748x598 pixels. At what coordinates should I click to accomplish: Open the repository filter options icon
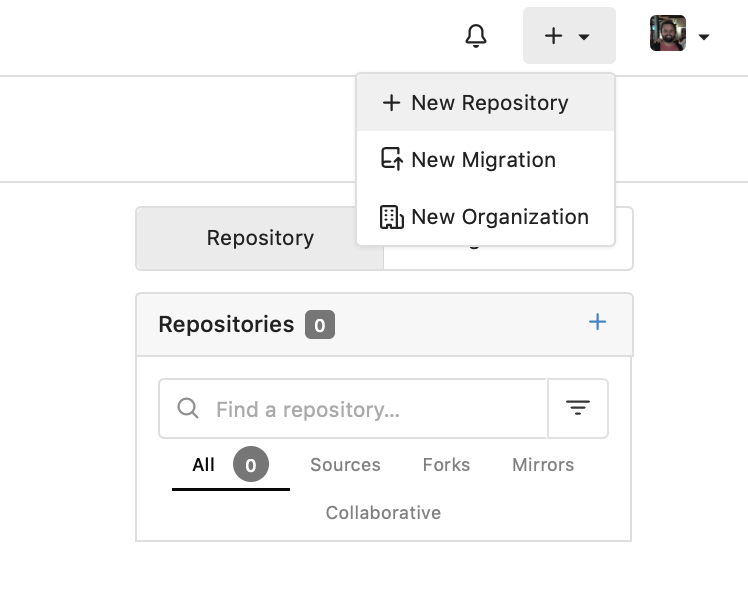(578, 408)
